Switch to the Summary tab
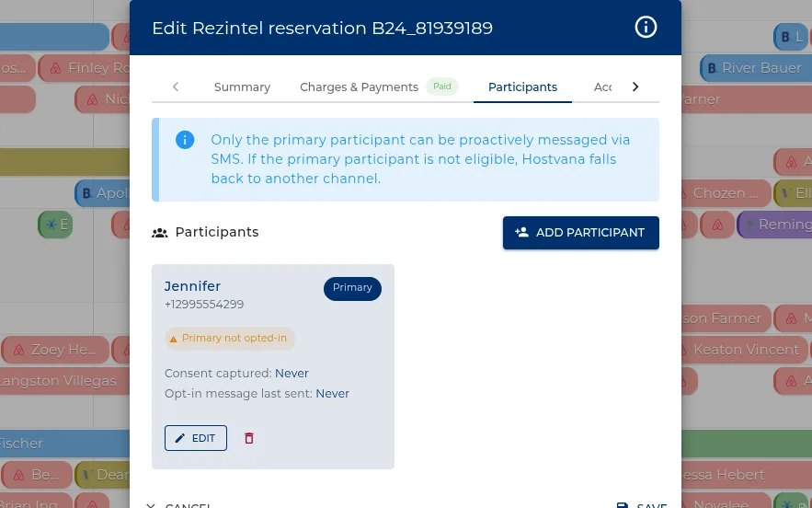 (x=242, y=87)
